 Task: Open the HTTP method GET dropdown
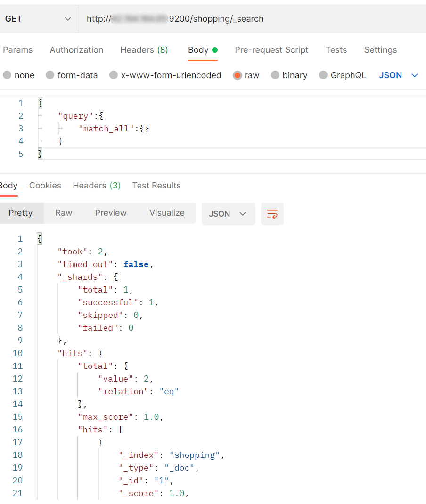39,19
